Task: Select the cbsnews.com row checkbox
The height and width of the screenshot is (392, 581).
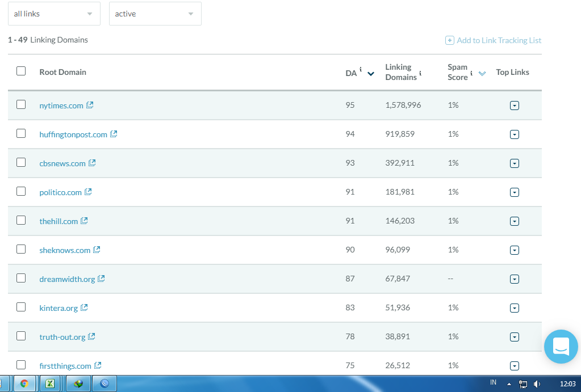Action: [x=21, y=162]
